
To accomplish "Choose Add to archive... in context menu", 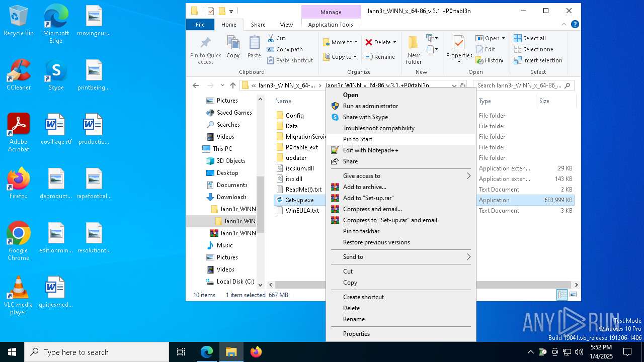I will pos(401,187).
